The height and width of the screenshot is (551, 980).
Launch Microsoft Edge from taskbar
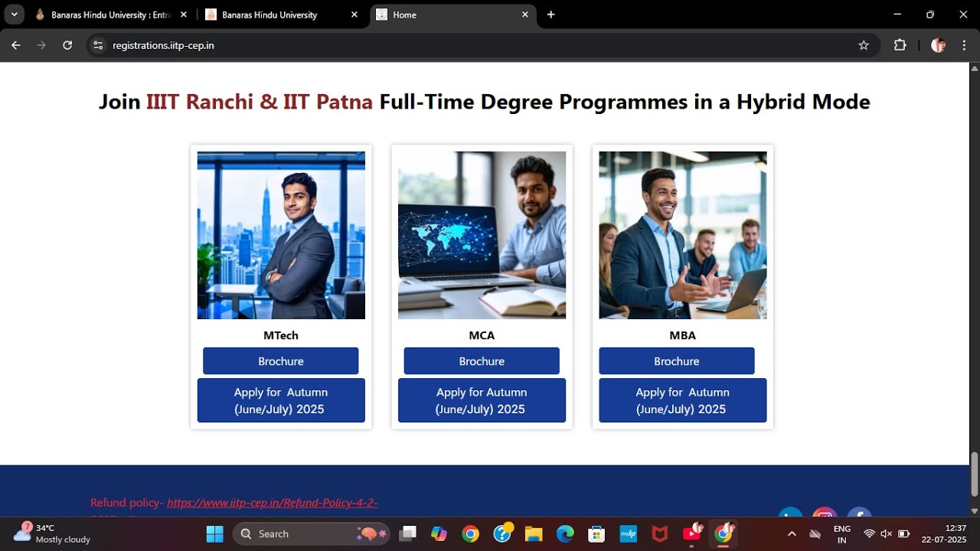565,534
